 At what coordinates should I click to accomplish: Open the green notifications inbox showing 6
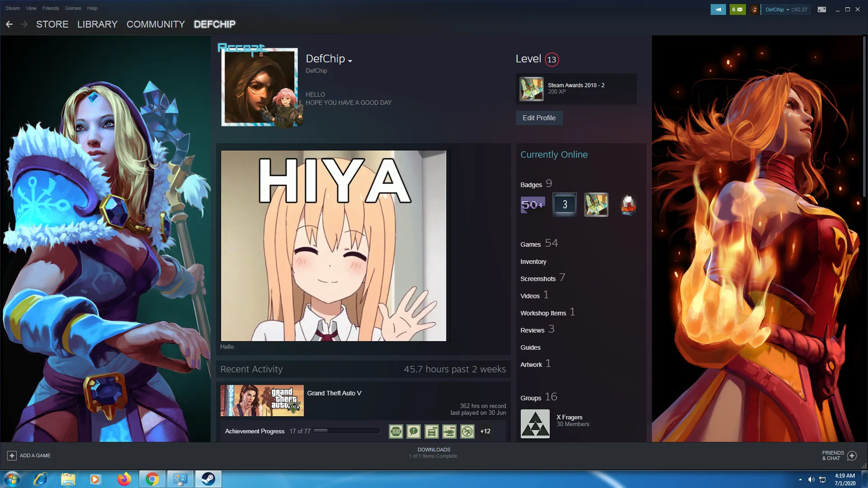(737, 9)
